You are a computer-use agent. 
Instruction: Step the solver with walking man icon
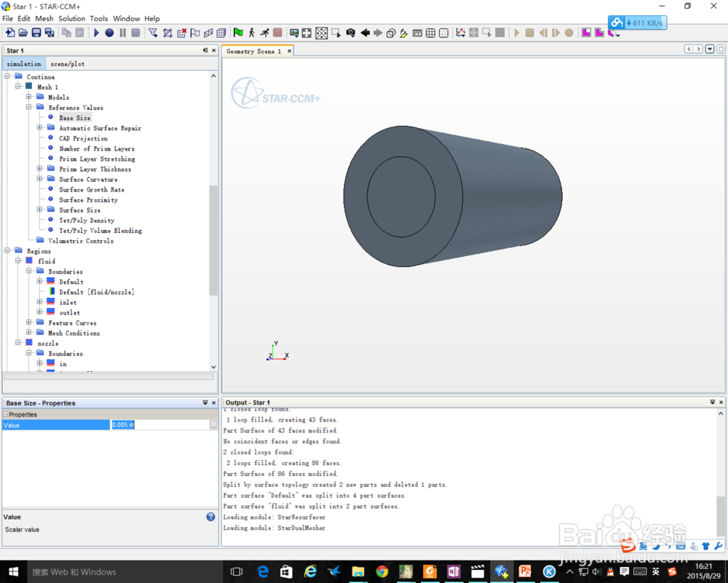click(252, 33)
